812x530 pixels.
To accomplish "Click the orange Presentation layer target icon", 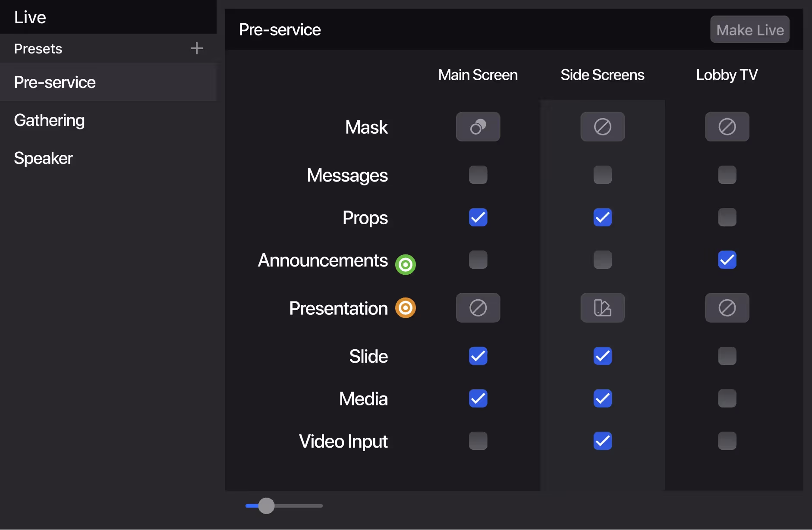I will pos(405,308).
